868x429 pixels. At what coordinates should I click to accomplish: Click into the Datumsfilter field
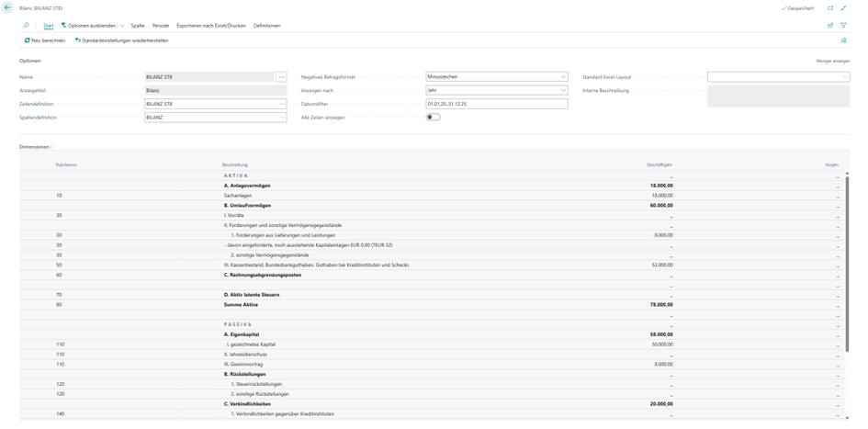coord(496,104)
